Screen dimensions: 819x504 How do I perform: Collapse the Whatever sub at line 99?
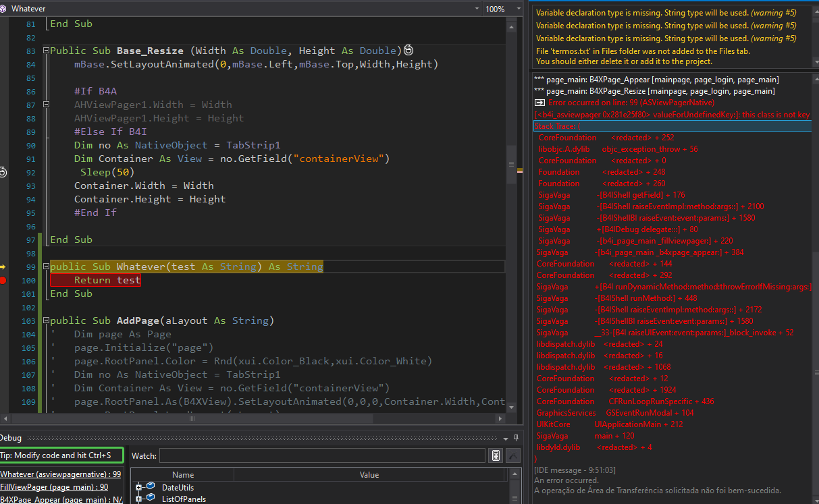tap(46, 267)
